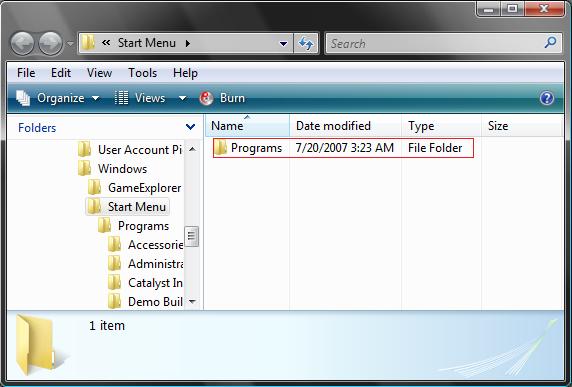
Task: Click Accessories folder icon in tree
Action: click(x=115, y=244)
